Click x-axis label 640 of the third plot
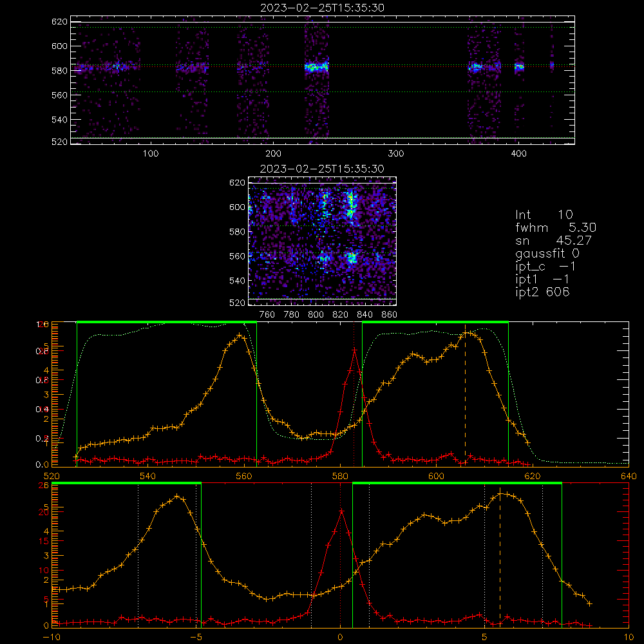Viewport: 644px width, 644px height. [x=629, y=476]
